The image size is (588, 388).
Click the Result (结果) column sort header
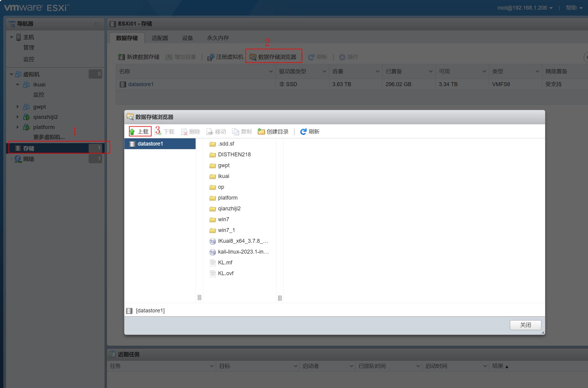(500, 366)
